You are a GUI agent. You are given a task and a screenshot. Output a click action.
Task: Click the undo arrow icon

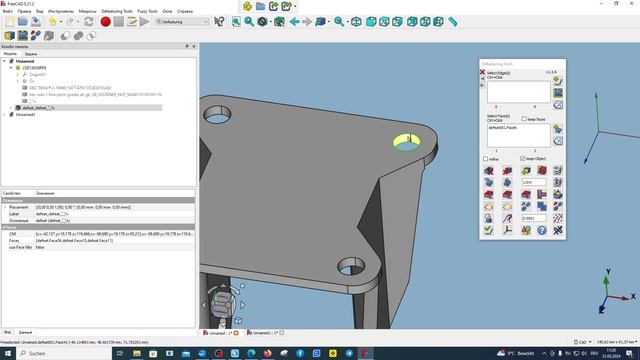(x=52, y=22)
